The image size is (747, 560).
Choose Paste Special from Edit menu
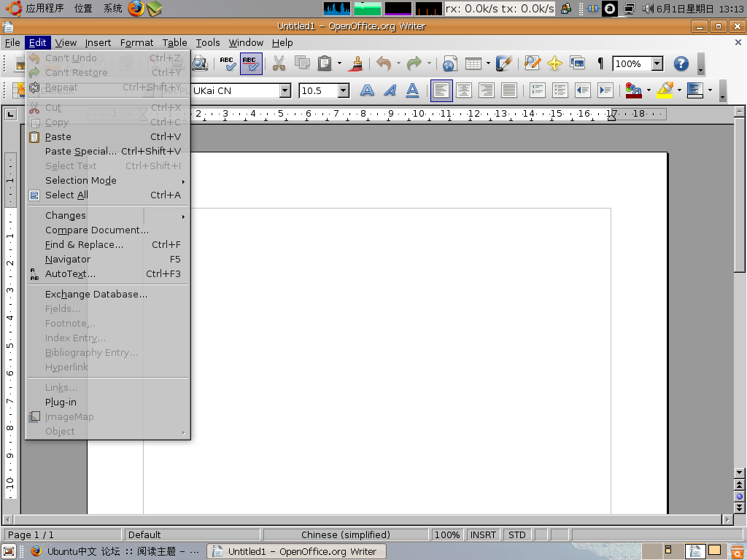coord(108,152)
